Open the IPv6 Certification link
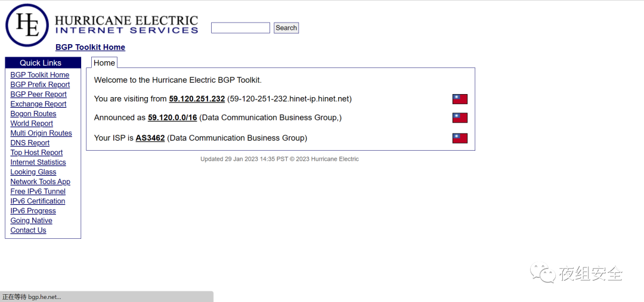Image resolution: width=644 pixels, height=302 pixels. pos(38,201)
